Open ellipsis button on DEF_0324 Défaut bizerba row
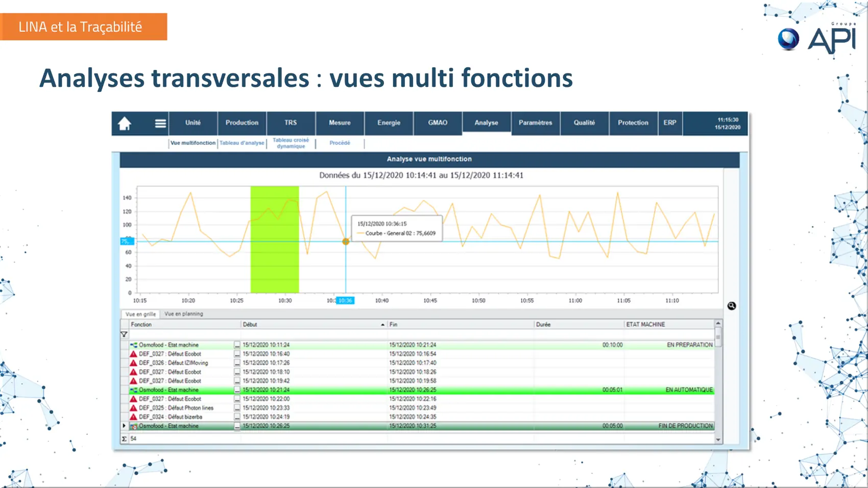The image size is (868, 488). (237, 417)
